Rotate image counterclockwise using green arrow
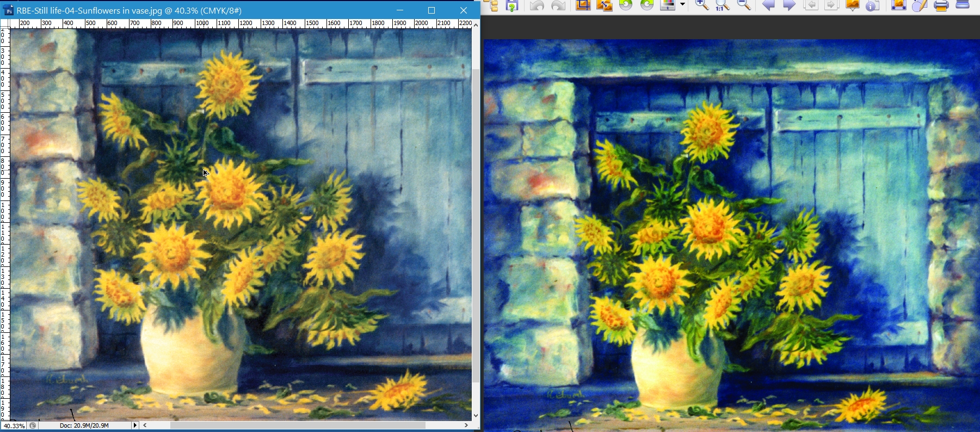 tap(626, 5)
